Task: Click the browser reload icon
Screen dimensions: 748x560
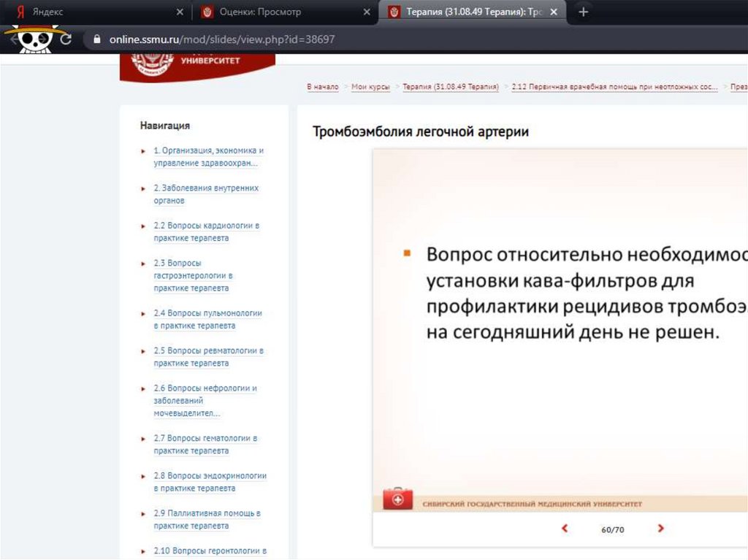Action: pos(66,39)
